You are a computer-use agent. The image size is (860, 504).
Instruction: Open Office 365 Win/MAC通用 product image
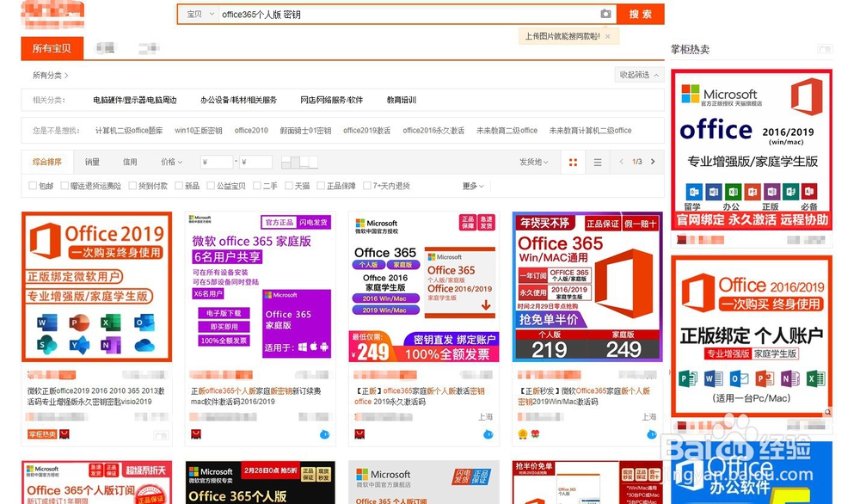coord(587,286)
